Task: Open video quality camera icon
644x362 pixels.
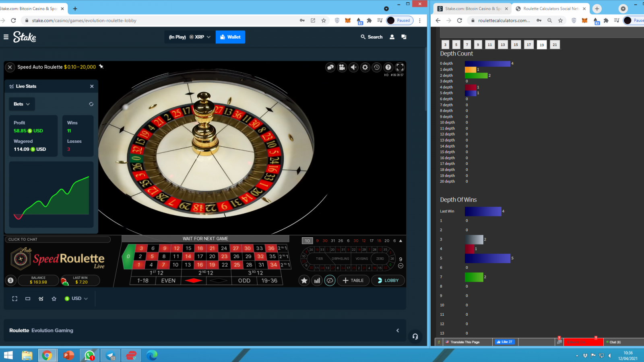Action: tap(342, 67)
